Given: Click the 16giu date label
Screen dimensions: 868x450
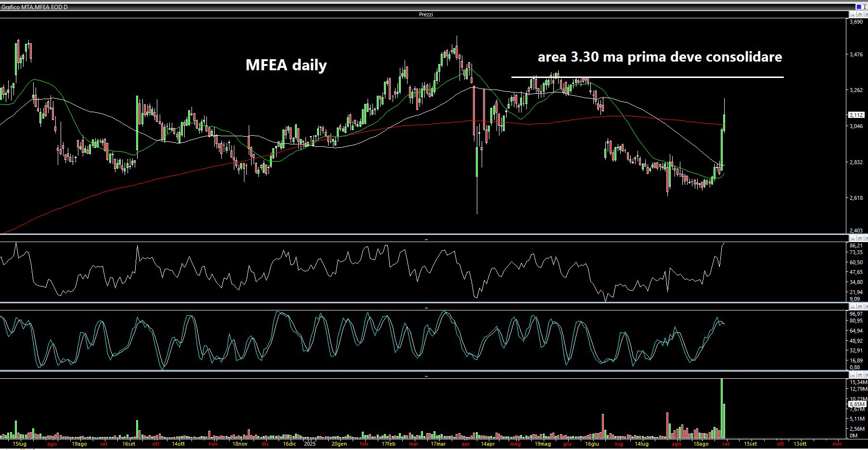Looking at the screenshot, I should [592, 444].
